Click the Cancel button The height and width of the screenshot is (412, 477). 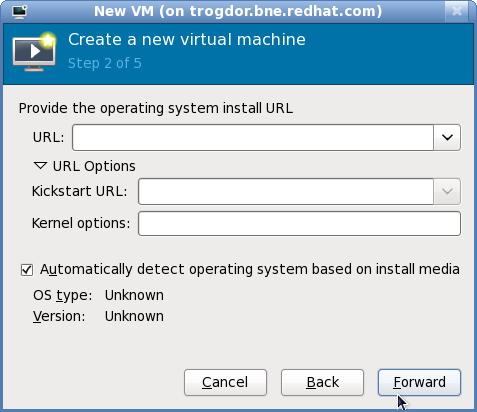tap(225, 382)
